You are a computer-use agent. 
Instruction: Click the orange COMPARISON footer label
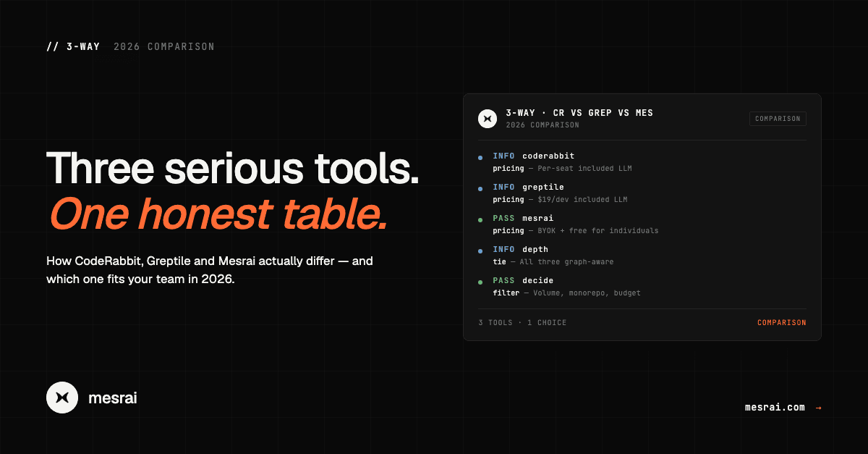tap(781, 323)
